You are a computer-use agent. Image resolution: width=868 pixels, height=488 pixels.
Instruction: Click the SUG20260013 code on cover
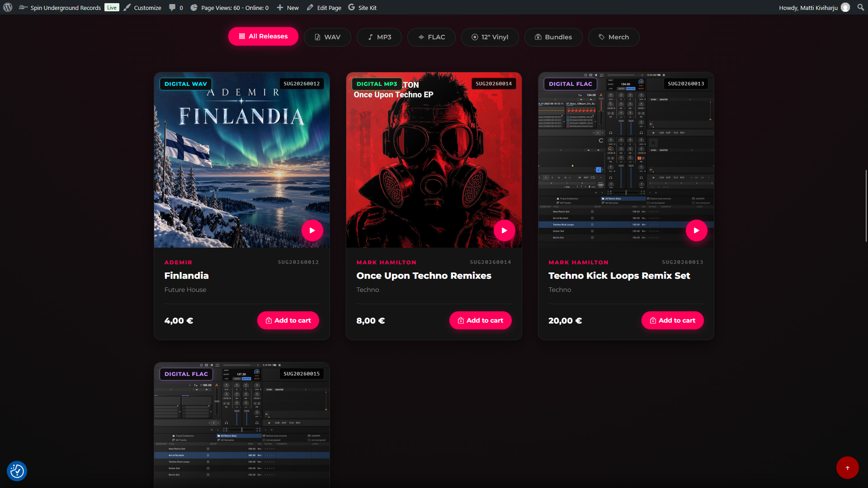[686, 84]
